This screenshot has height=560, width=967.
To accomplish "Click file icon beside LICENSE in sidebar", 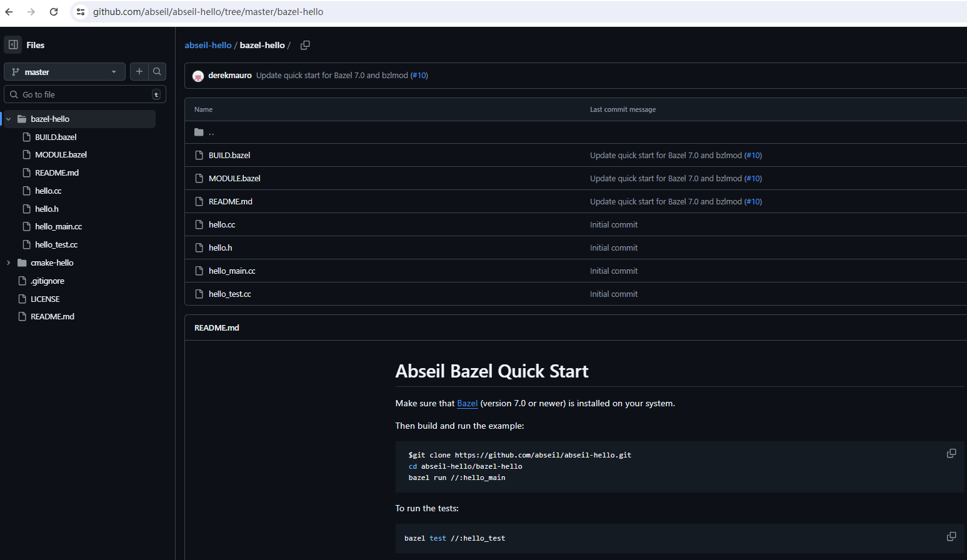I will [x=22, y=299].
